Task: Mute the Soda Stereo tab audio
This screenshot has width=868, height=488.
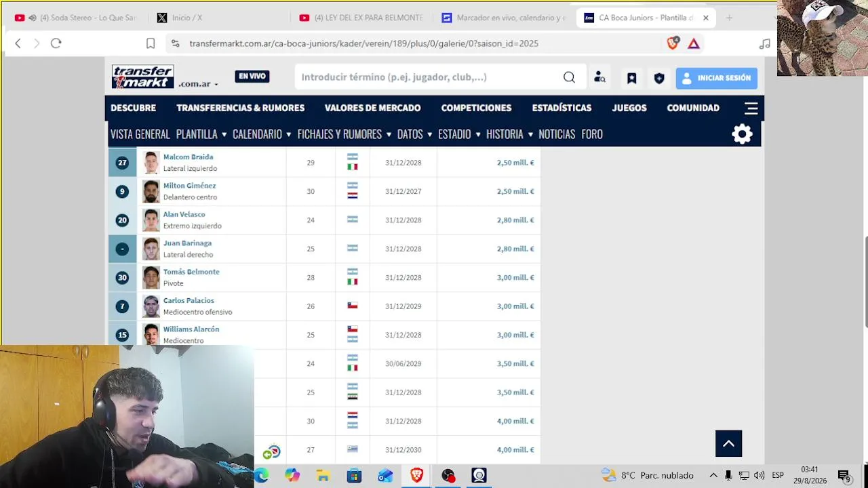Action: click(x=32, y=18)
